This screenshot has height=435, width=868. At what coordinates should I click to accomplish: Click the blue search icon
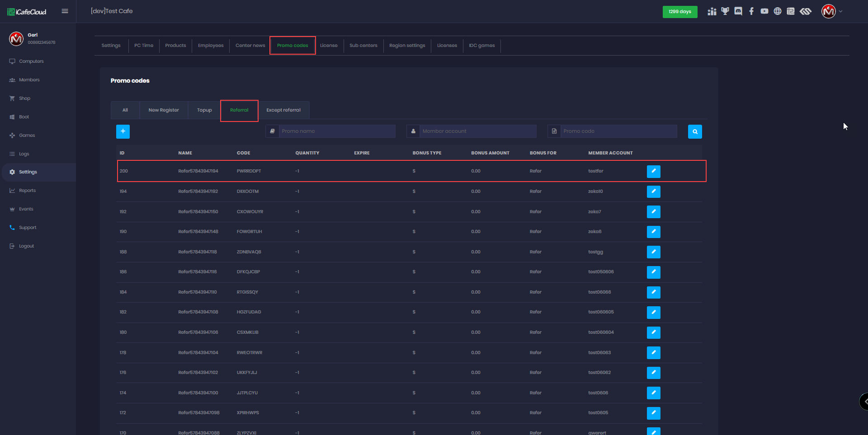[x=695, y=131]
